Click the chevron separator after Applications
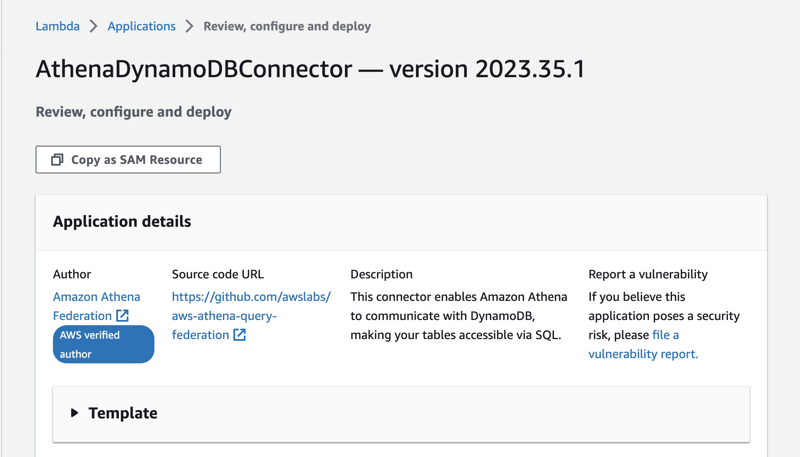The image size is (800, 457). click(x=189, y=26)
